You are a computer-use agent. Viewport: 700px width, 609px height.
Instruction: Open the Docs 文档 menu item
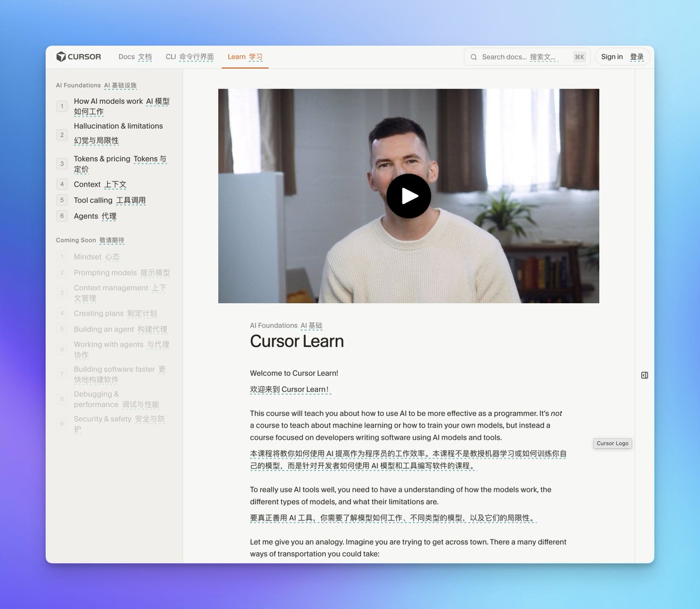(135, 57)
